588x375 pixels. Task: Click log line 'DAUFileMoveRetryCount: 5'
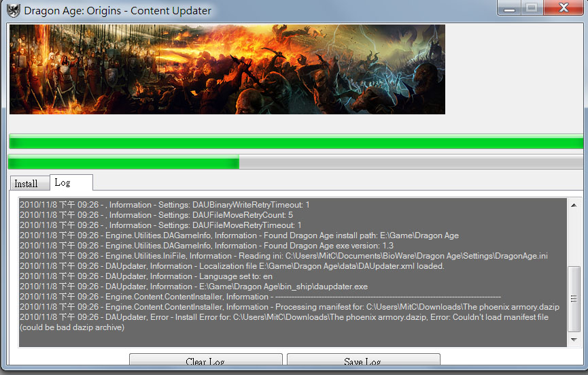coord(156,215)
